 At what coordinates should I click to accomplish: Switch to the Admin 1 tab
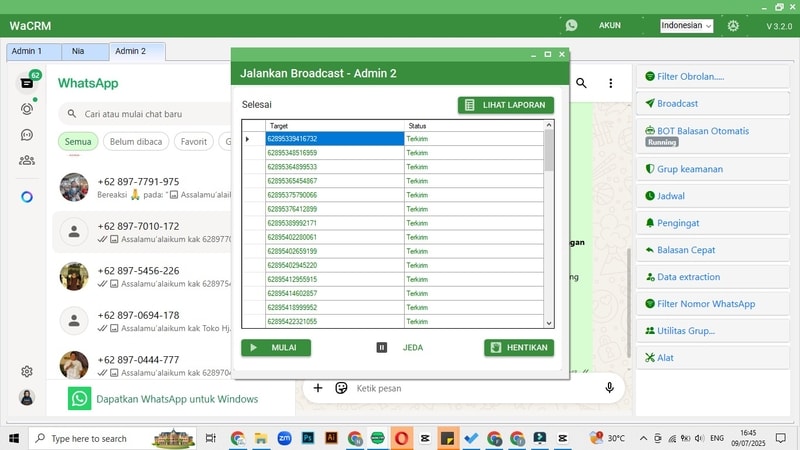(x=34, y=52)
